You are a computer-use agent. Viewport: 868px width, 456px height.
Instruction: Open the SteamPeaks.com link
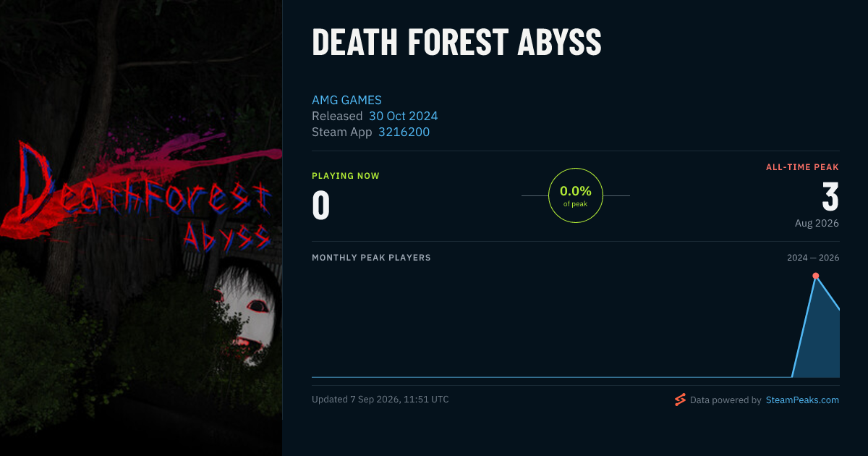click(802, 400)
